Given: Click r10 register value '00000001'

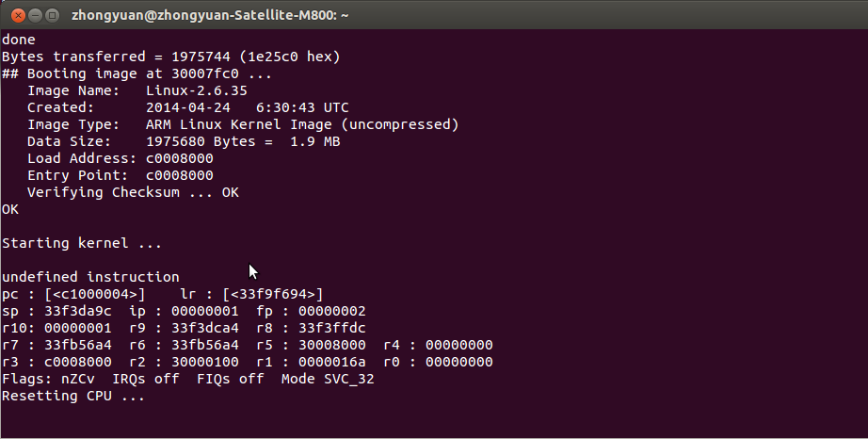Looking at the screenshot, I should point(78,328).
